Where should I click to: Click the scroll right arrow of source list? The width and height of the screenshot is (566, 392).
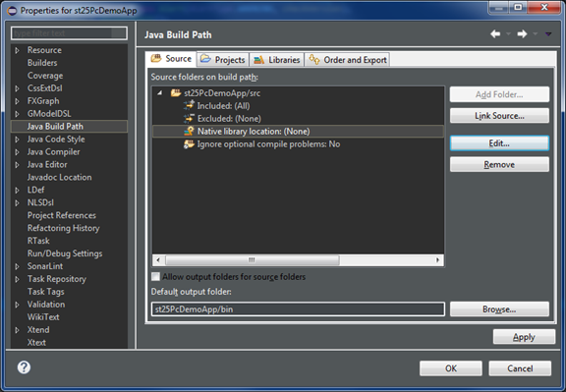437,260
